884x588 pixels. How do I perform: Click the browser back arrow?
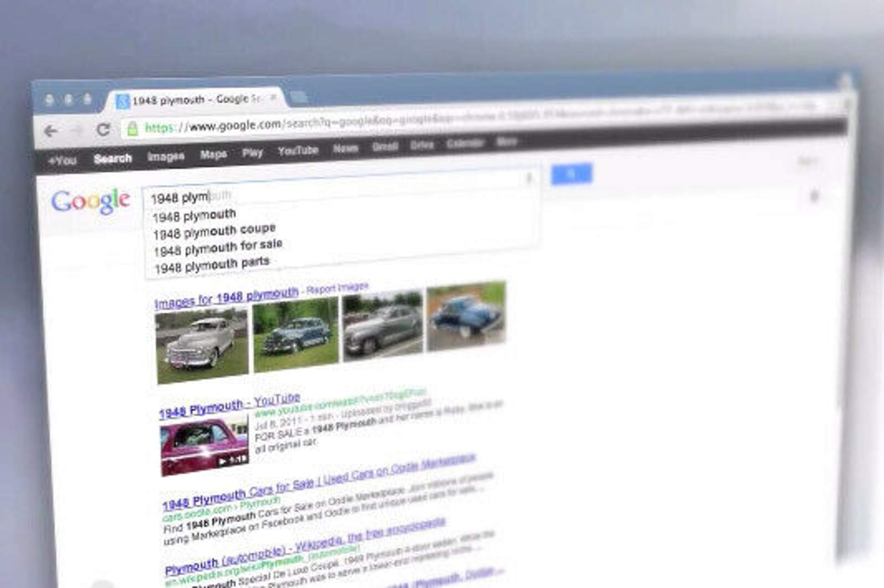pos(51,131)
